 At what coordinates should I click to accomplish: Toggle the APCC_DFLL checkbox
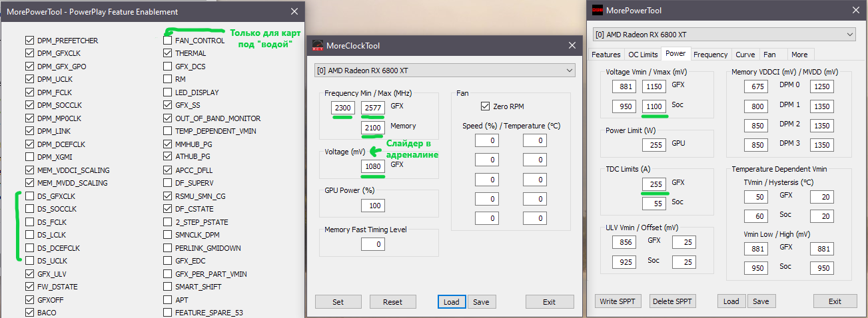click(167, 170)
